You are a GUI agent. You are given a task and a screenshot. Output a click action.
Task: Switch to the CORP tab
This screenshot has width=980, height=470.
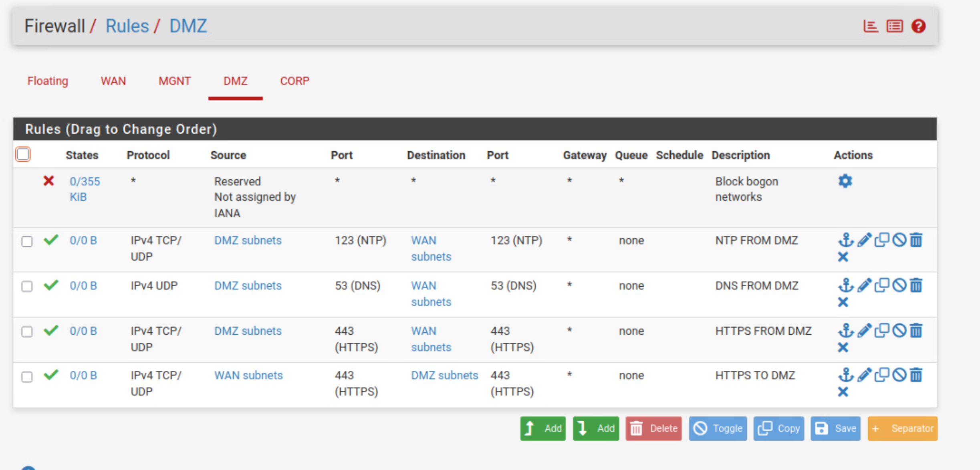[x=294, y=81]
